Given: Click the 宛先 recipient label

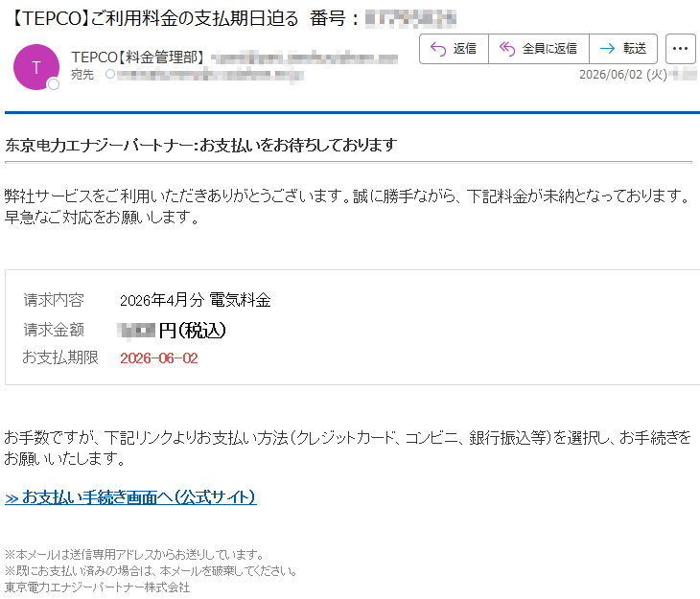Looking at the screenshot, I should point(82,75).
